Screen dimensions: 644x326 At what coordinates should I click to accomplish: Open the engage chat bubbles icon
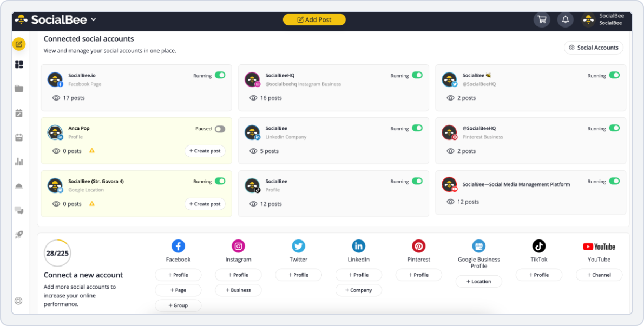point(18,210)
